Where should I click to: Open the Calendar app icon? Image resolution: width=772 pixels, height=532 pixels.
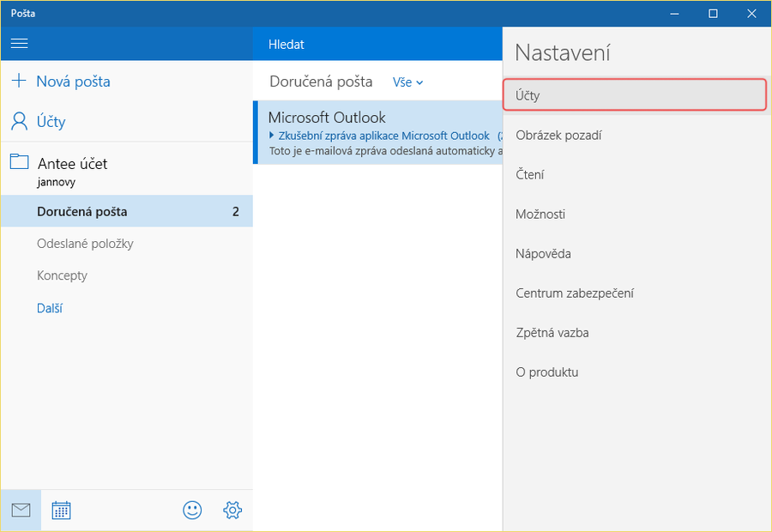coord(61,511)
